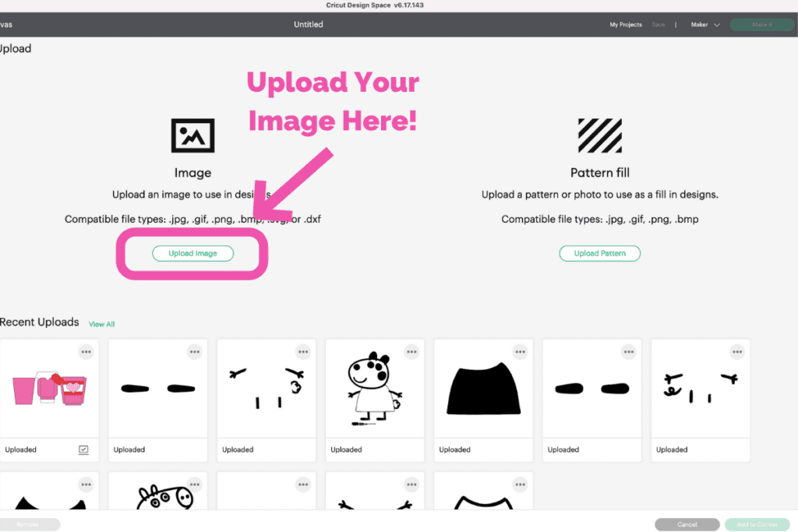Viewport: 798px width, 532px height.
Task: Select the spotted cartoon character thumbnail
Action: click(375, 389)
